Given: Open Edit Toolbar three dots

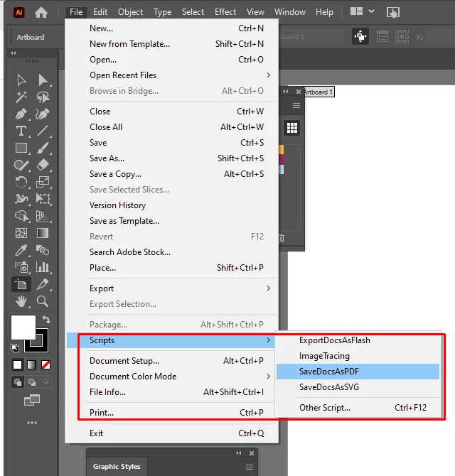Looking at the screenshot, I should 32,423.
